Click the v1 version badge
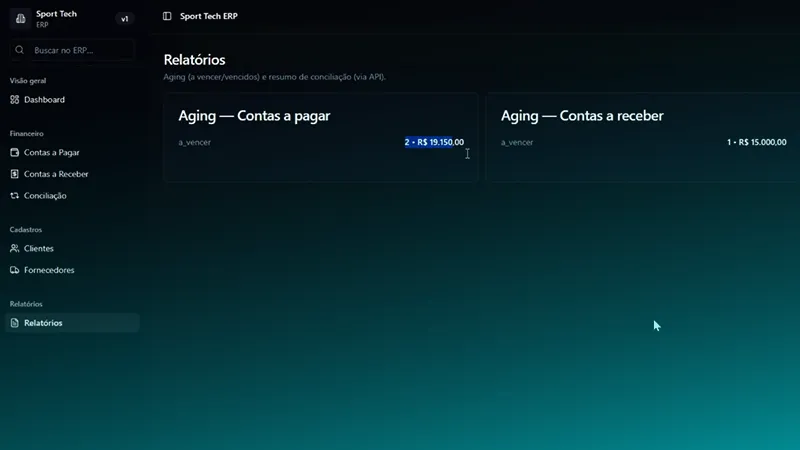Viewport: 800px width, 450px height. click(x=124, y=19)
